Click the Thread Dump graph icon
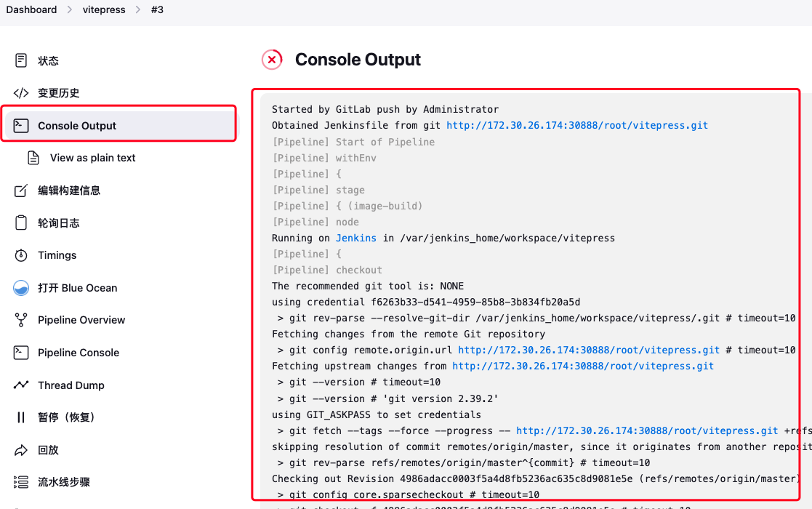Viewport: 812px width, 509px height. 21,385
